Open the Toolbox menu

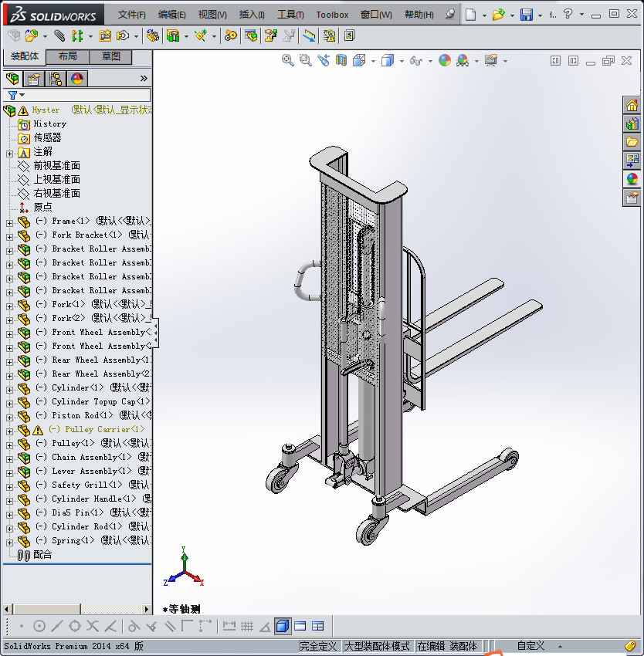click(332, 15)
